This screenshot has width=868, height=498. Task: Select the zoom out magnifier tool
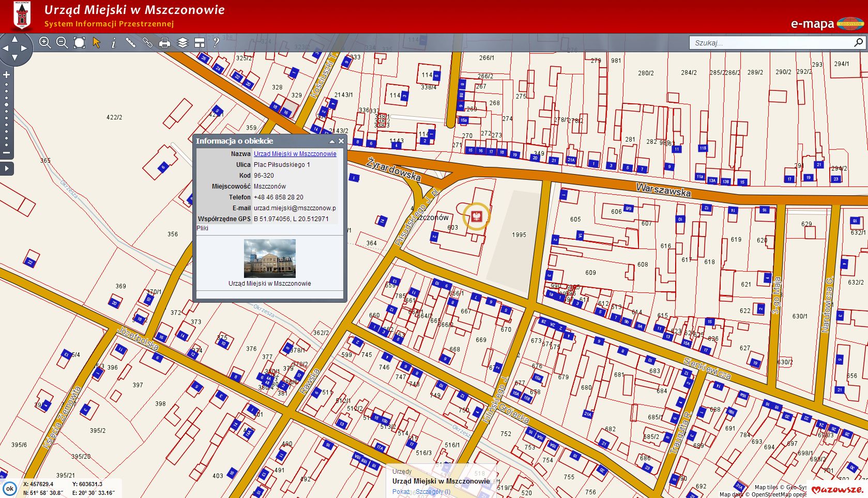62,43
